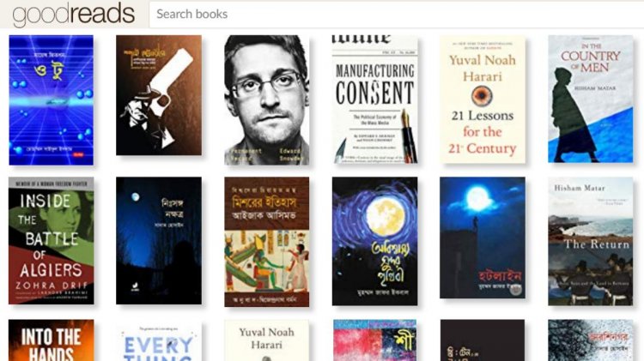Screen dimensions: 644x361
Task: Select the red and blue abstract cover
Action: pos(374,340)
